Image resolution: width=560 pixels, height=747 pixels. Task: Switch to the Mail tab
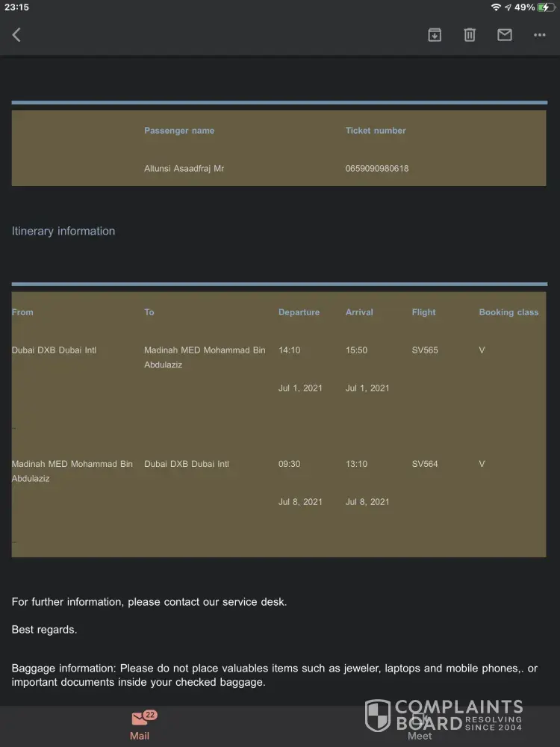pyautogui.click(x=140, y=725)
